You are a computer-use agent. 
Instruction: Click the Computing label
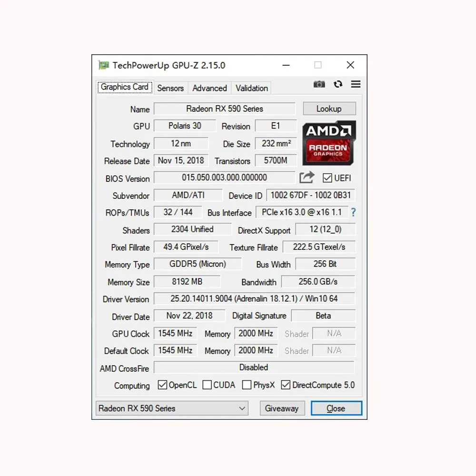tap(132, 386)
